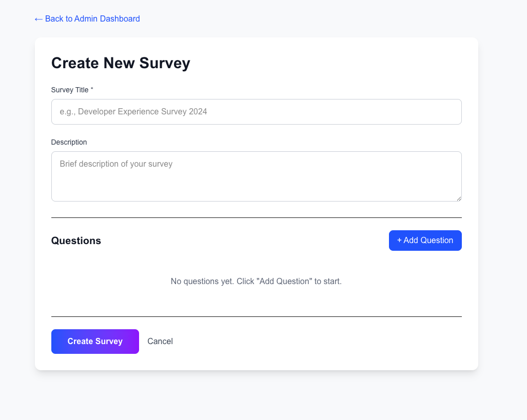Grab the Description textarea resize handle

458,198
